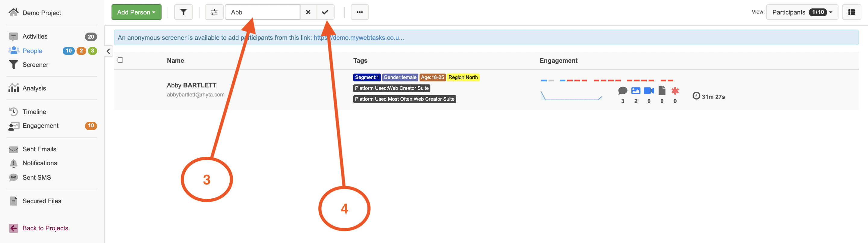Open the sliders settings icon beside search
Viewport: 868px width, 243px height.
(214, 12)
